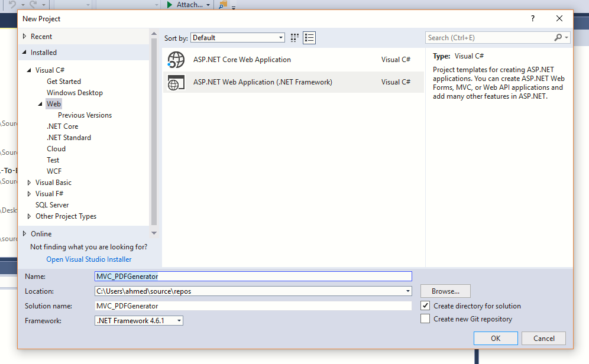Select Get Started category

(64, 82)
